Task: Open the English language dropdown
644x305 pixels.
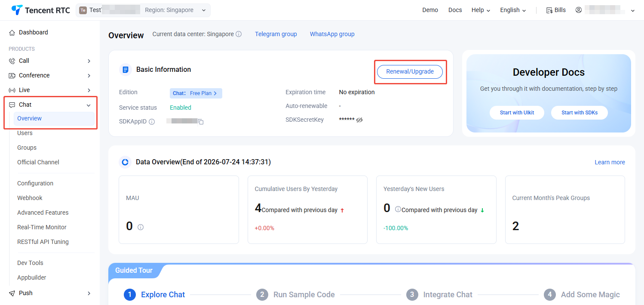Action: (513, 10)
